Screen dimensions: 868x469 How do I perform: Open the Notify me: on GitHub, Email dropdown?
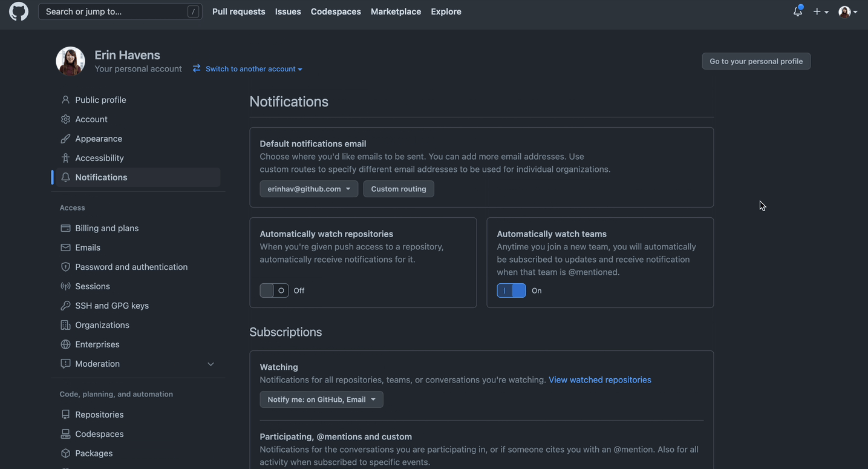click(321, 399)
